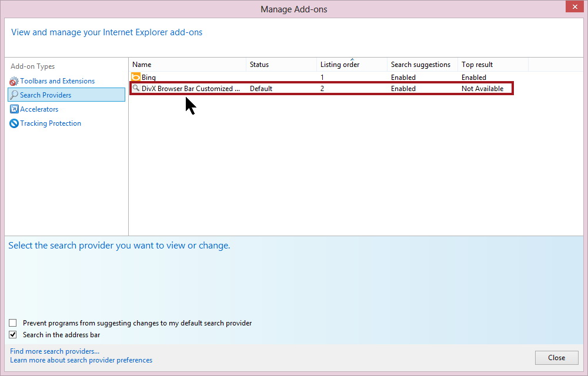
Task: Click the Not Available top result cell
Action: tap(482, 88)
